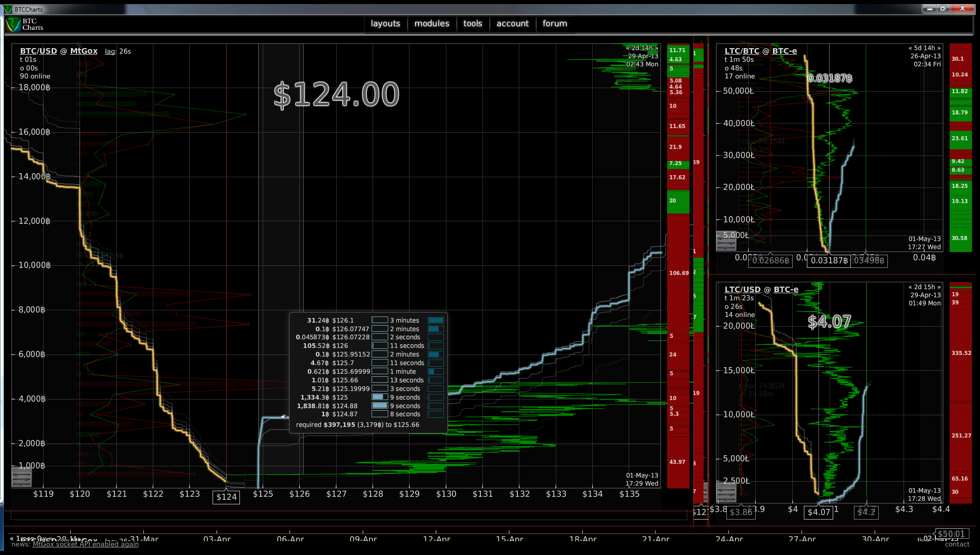
Task: Click the MtGox exchange link
Action: click(84, 51)
